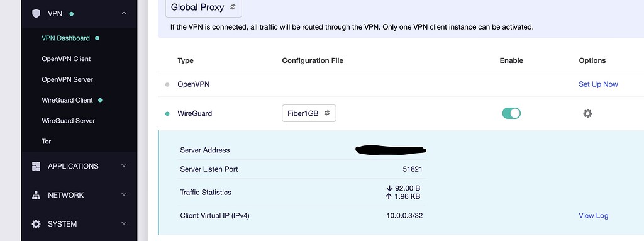Expand the Applications section chevron
This screenshot has width=644, height=241.
124,165
